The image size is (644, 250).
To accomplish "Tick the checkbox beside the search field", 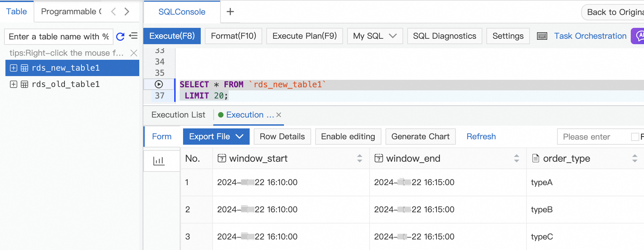I will 635,137.
